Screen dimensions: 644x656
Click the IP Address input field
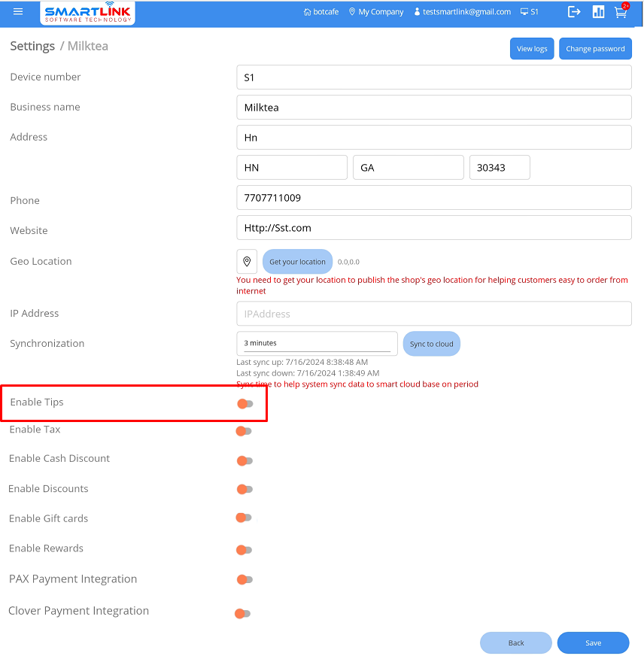tap(433, 314)
